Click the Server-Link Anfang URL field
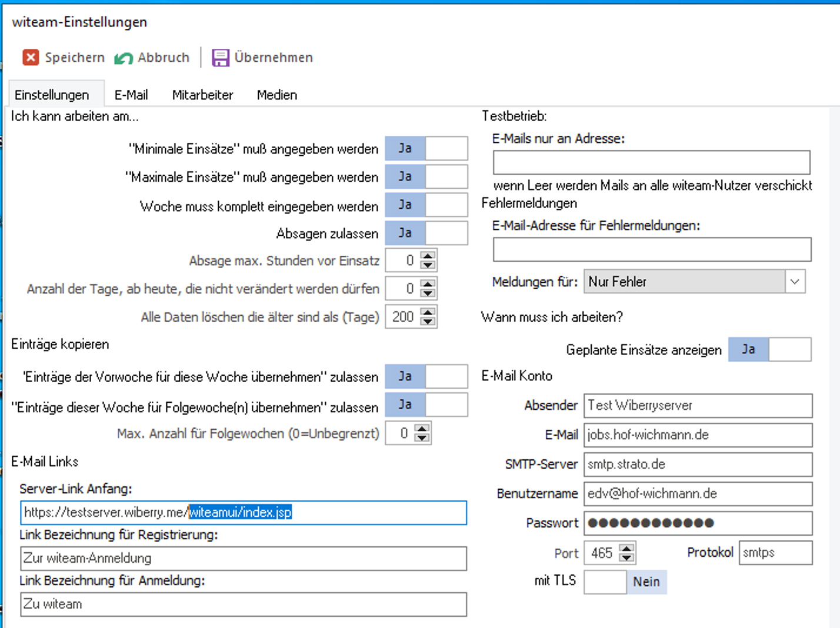 [243, 513]
